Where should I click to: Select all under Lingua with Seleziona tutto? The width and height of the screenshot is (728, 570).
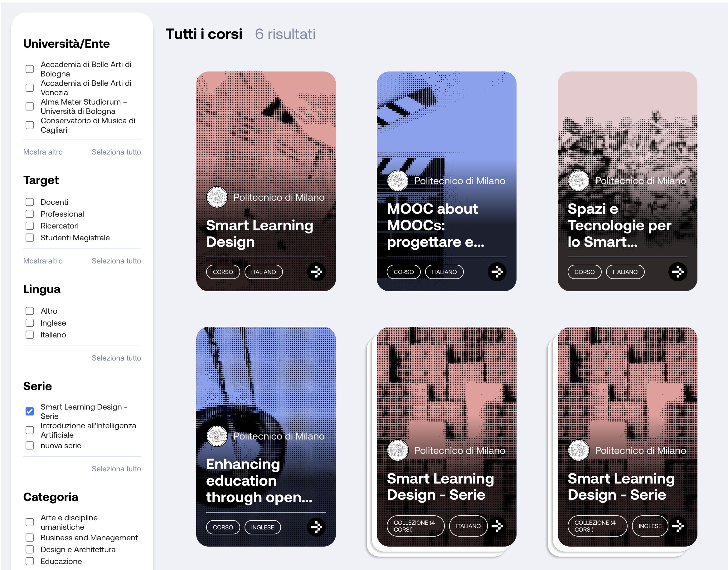[x=116, y=358]
